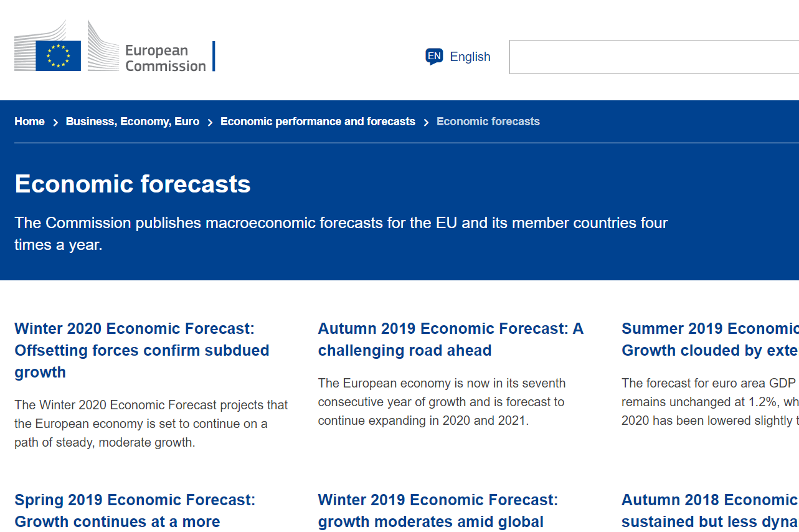
Task: Open the Spring 2019 Economic Forecast article
Action: click(x=135, y=511)
